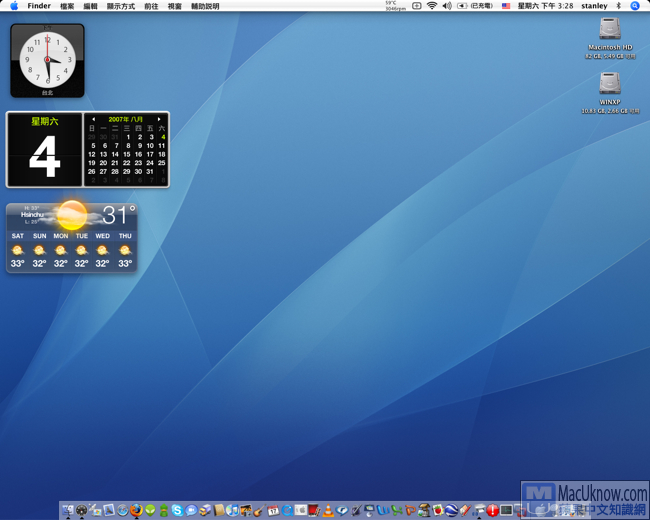The width and height of the screenshot is (650, 520).
Task: Click Hsinchu city name in weather widget
Action: (x=32, y=215)
